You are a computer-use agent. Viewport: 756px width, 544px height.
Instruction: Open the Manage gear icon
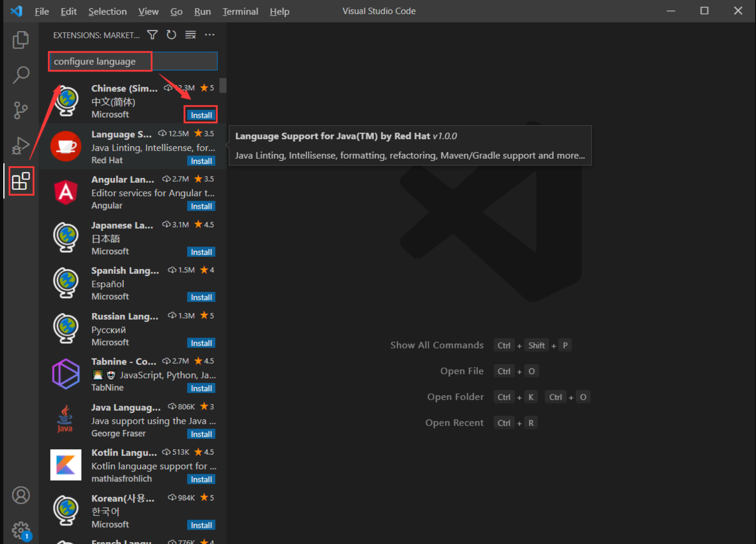tap(21, 530)
